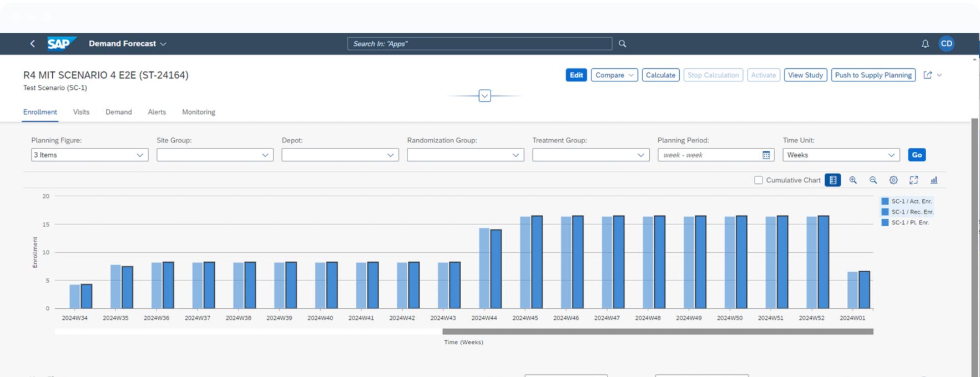Open the Planning Figure dropdown
Viewport: 980px width, 377px height.
pyautogui.click(x=89, y=155)
